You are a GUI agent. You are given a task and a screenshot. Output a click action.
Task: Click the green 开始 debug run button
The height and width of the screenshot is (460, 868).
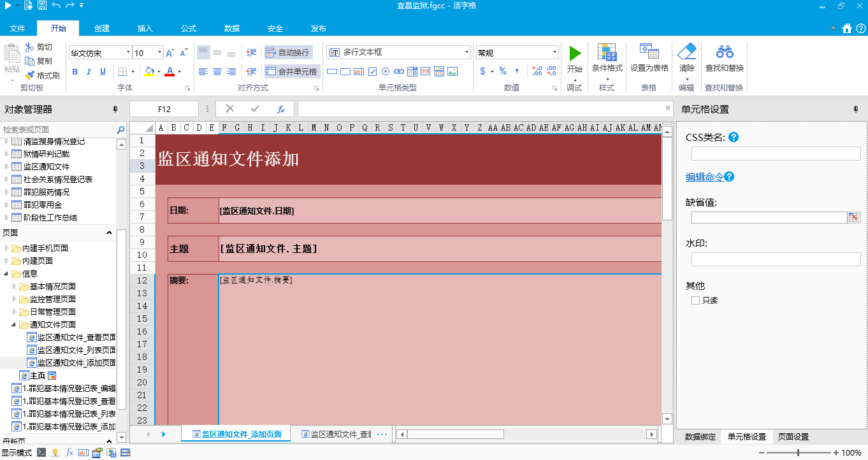tap(575, 53)
